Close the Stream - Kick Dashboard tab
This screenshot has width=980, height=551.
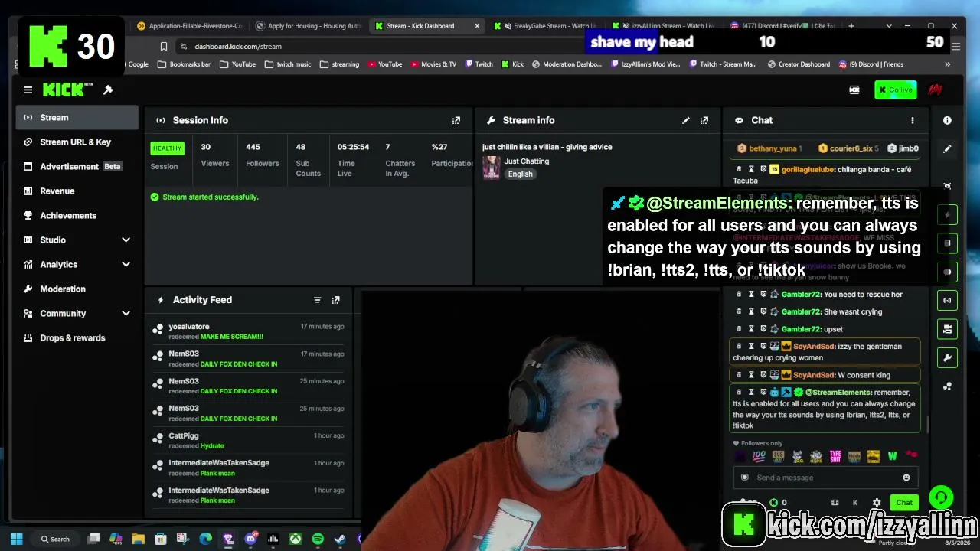pyautogui.click(x=477, y=26)
